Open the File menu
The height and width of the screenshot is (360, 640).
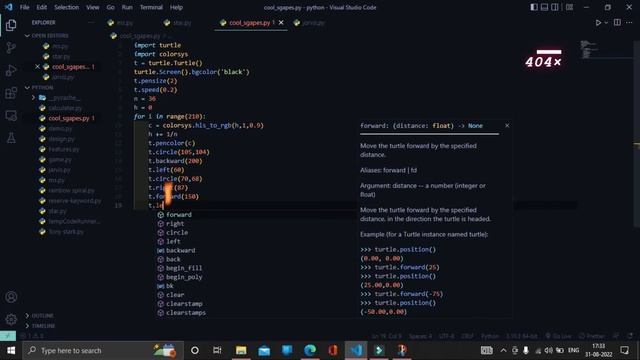[x=24, y=7]
